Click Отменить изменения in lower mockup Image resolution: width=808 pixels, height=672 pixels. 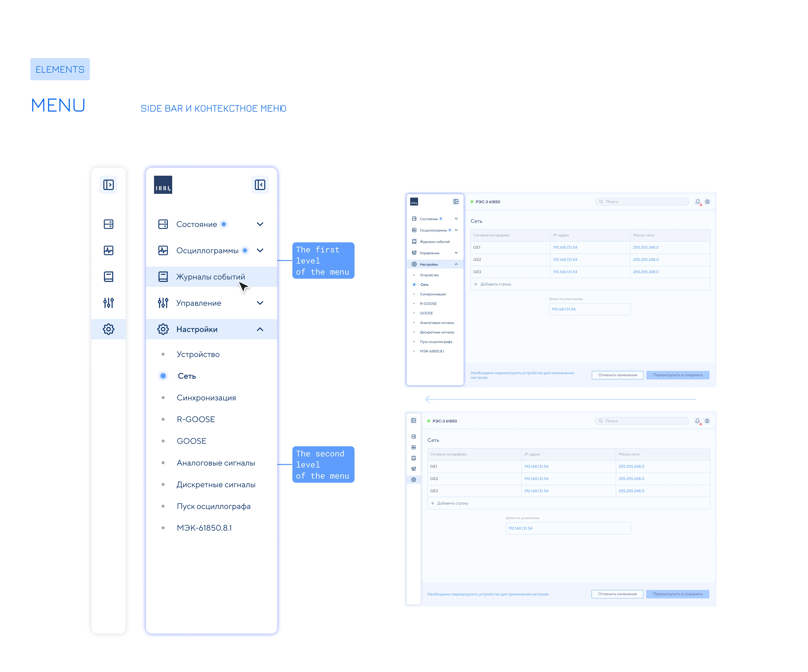(x=618, y=594)
